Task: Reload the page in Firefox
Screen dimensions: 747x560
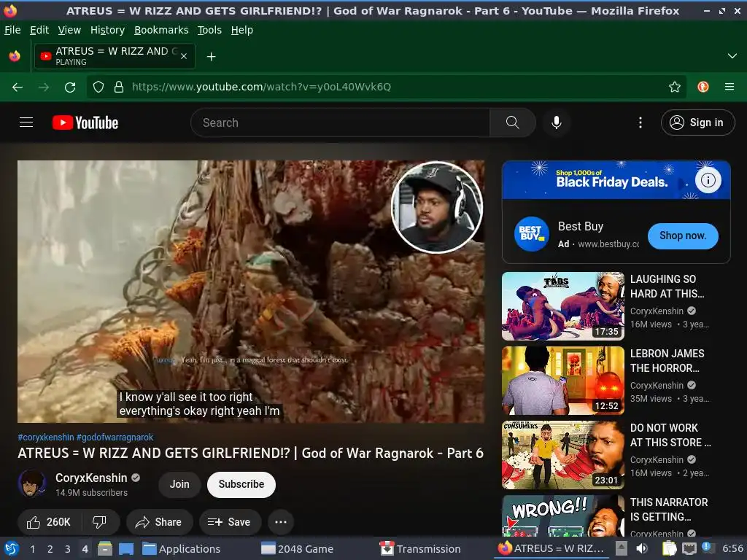Action: tap(70, 87)
